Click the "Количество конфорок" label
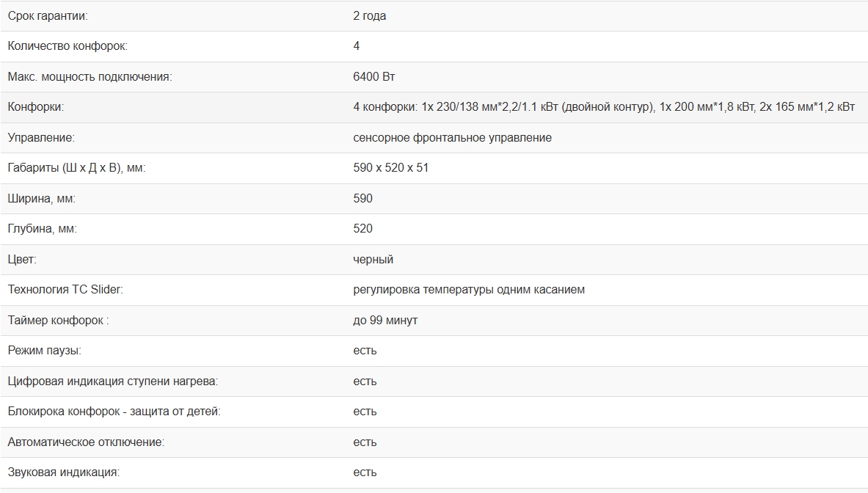The image size is (868, 493). point(67,46)
